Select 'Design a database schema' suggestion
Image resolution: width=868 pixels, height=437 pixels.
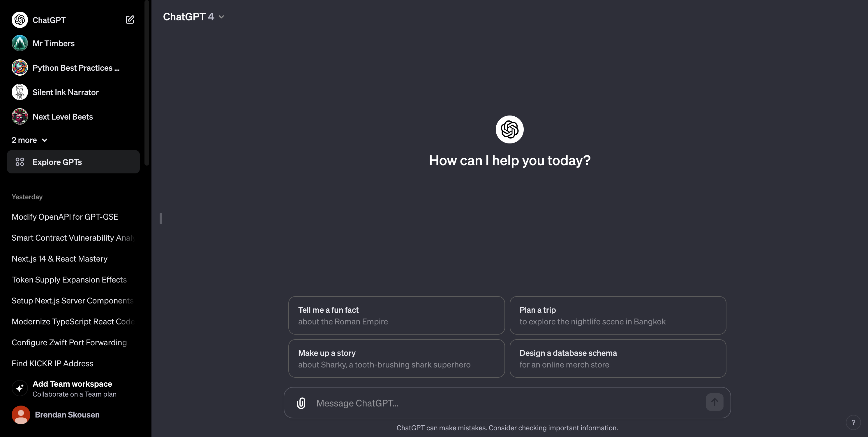point(618,358)
